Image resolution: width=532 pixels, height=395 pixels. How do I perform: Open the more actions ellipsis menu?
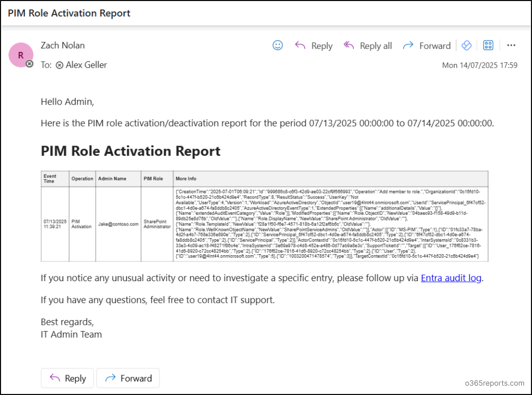click(x=511, y=45)
